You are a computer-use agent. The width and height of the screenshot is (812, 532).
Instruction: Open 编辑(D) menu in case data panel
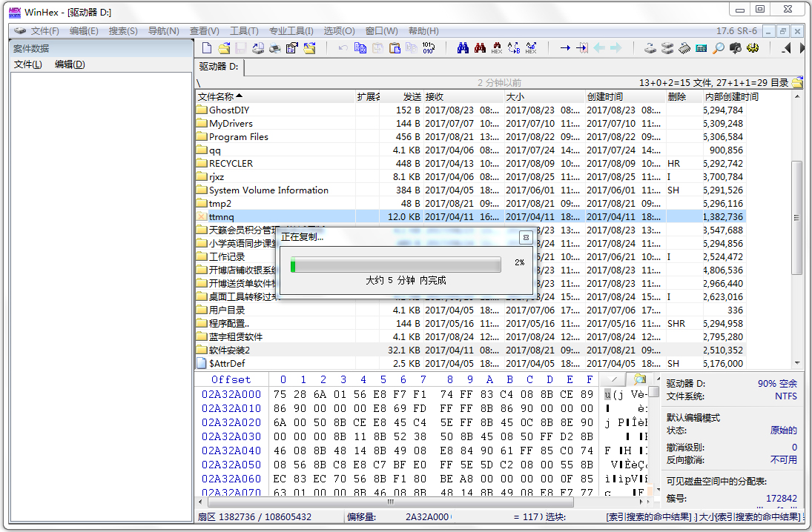70,64
